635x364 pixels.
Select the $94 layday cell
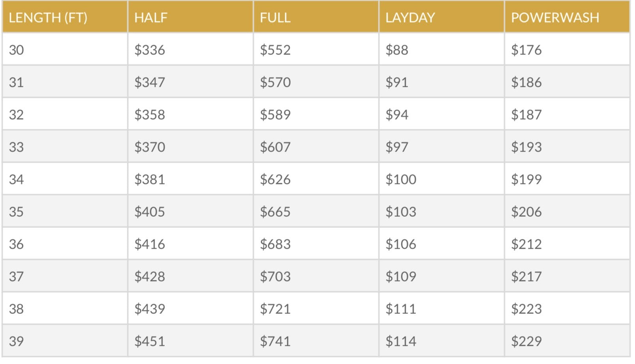397,115
